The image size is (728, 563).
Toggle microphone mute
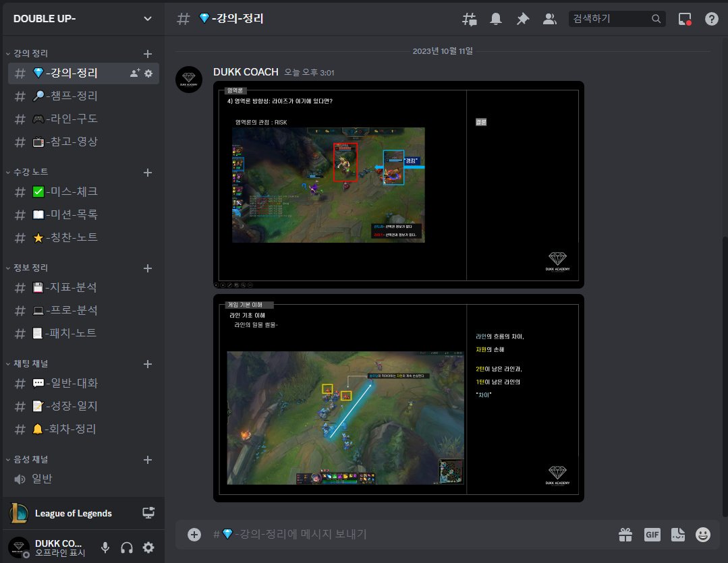105,547
